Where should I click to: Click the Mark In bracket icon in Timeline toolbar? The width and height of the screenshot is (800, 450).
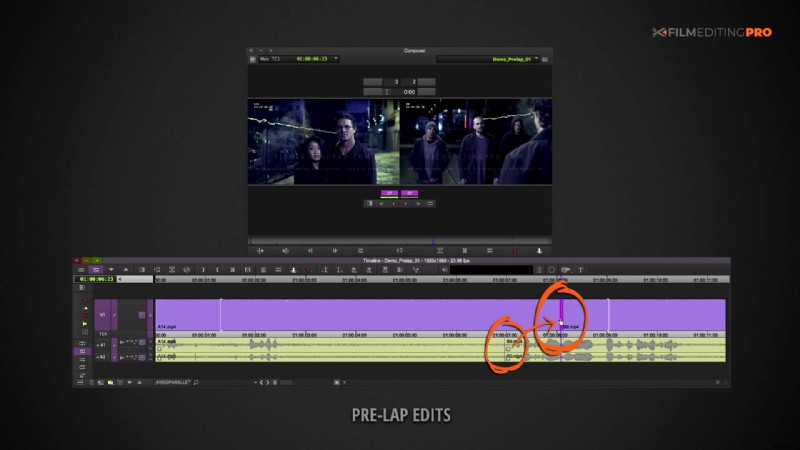(203, 270)
